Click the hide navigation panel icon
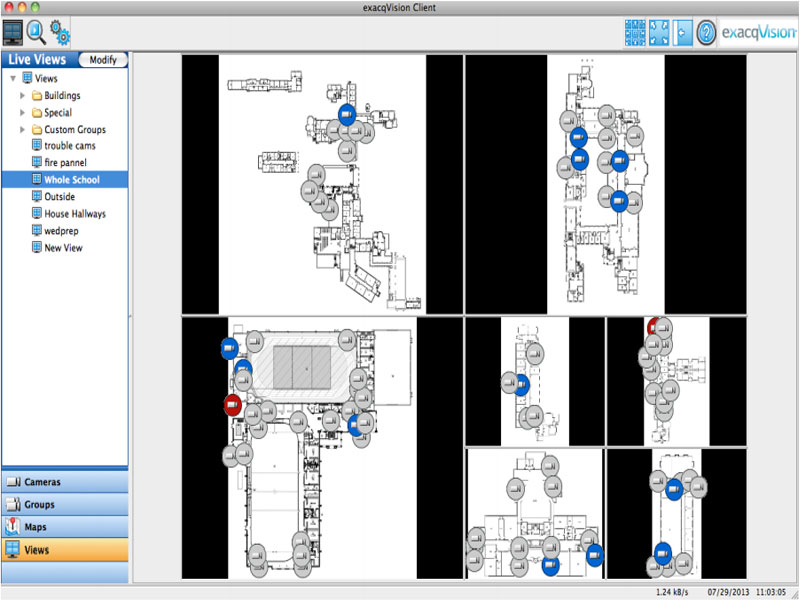800x600 pixels. coord(683,32)
